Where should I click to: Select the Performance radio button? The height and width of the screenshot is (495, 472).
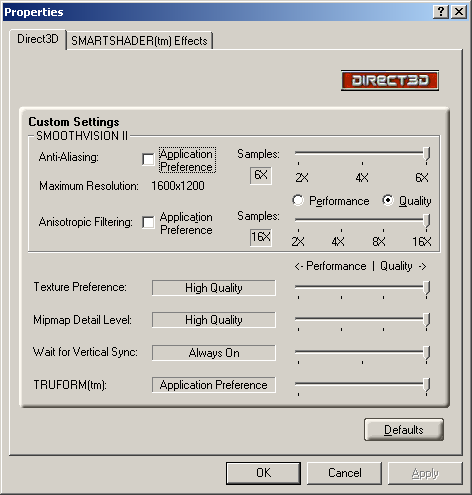tap(298, 200)
